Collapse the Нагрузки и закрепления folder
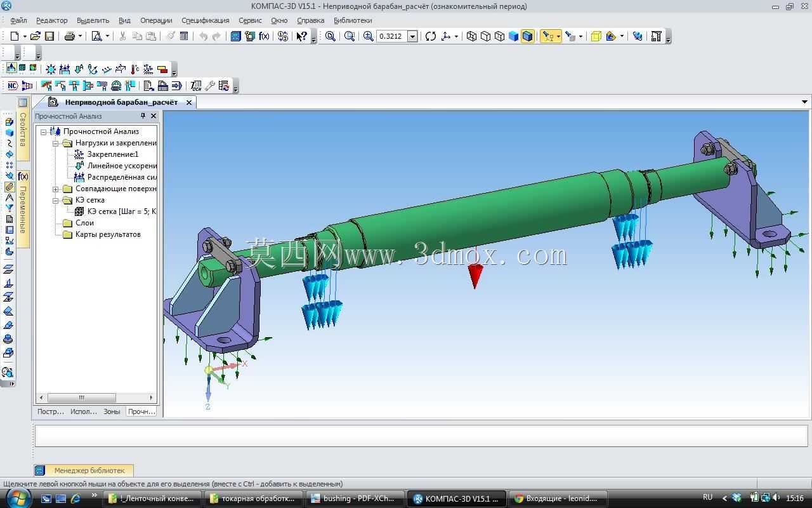The width and height of the screenshot is (812, 508). coord(56,143)
